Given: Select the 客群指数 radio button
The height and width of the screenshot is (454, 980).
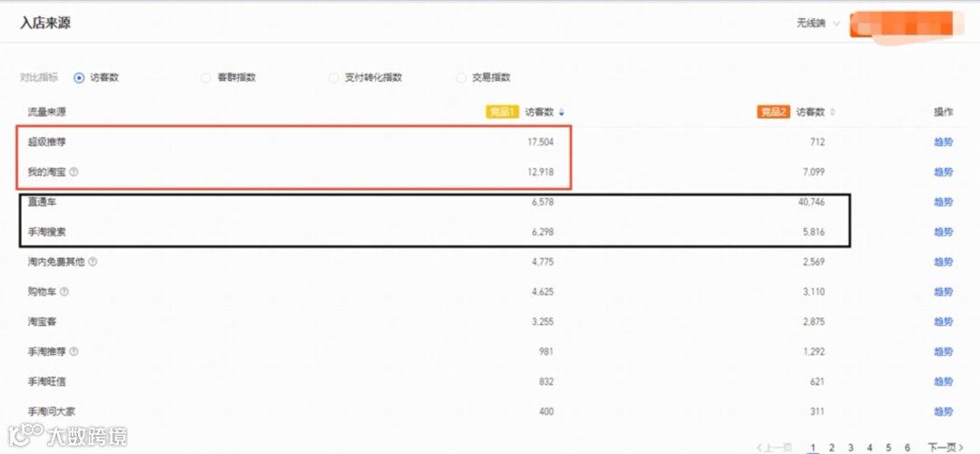Looking at the screenshot, I should [x=206, y=77].
